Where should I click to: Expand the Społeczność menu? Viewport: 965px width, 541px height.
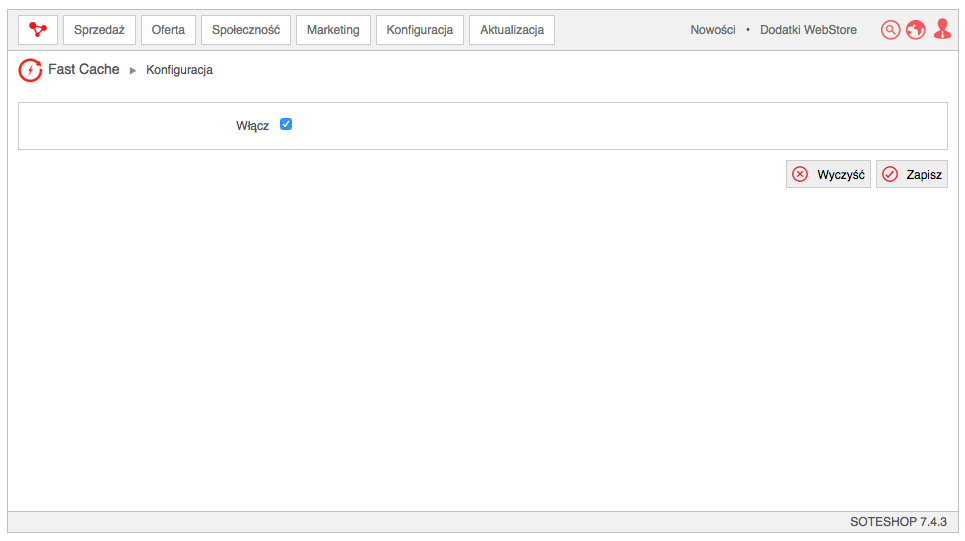(x=246, y=30)
